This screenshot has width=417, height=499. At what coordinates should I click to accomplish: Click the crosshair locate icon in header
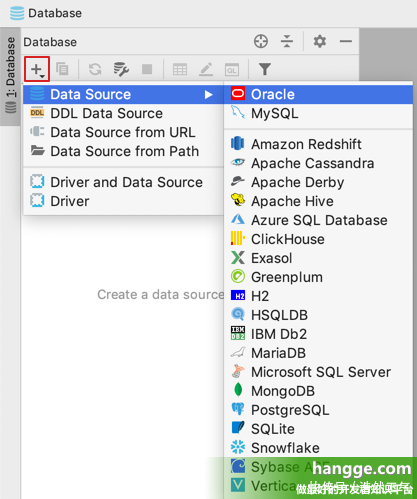click(261, 42)
